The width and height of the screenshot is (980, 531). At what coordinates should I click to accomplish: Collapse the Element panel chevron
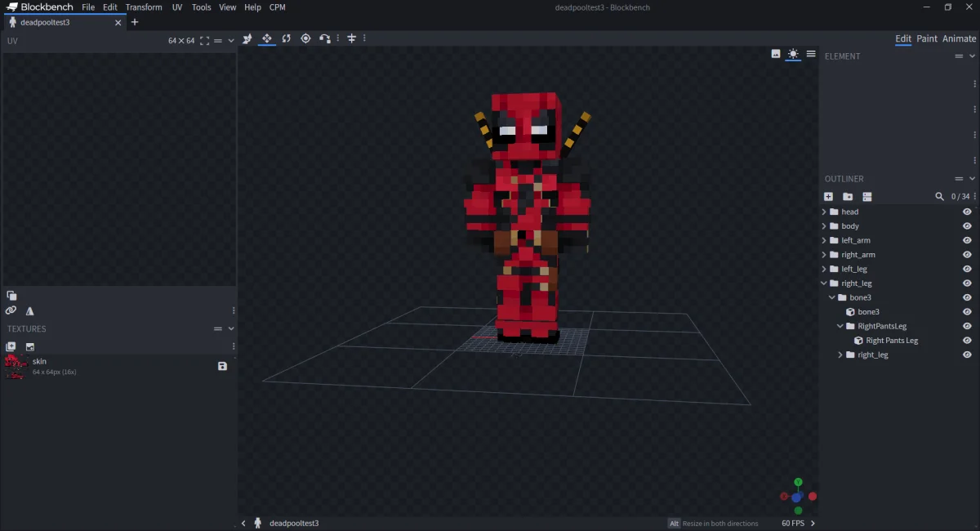[972, 56]
